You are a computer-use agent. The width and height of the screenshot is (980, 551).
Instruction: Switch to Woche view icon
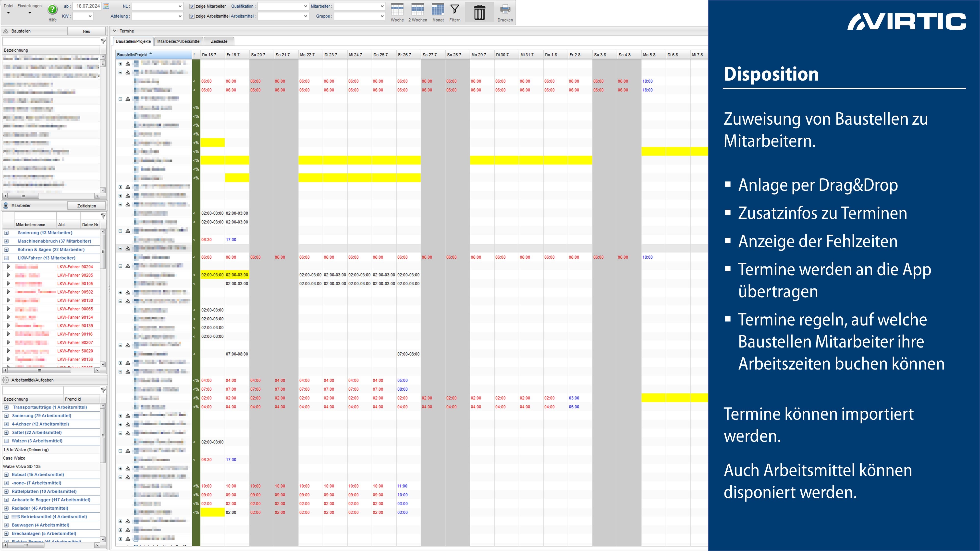click(397, 10)
